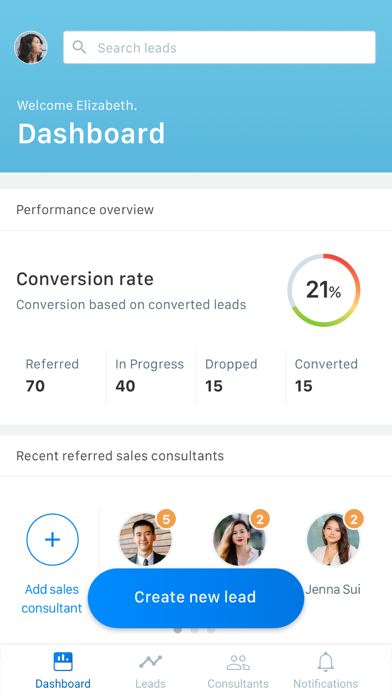392x696 pixels.
Task: Open the Consultants people icon
Action: point(238,662)
